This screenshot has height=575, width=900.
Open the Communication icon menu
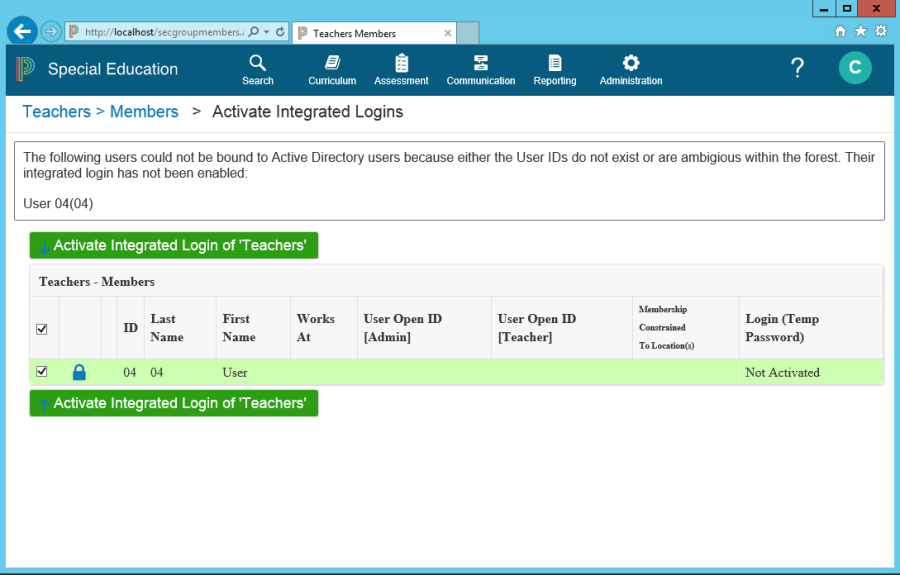pos(481,63)
